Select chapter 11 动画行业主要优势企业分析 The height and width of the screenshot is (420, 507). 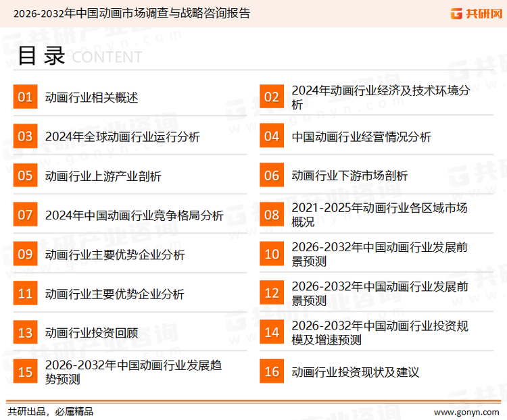click(x=115, y=294)
